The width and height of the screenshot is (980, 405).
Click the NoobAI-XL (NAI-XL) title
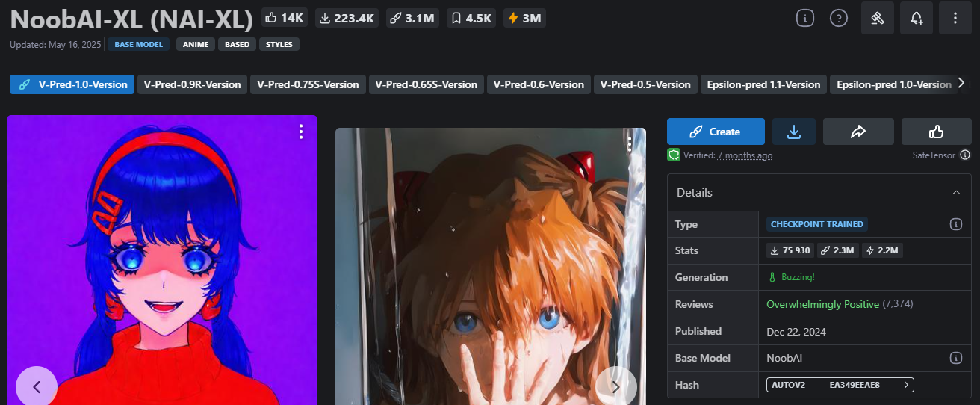pos(131,19)
